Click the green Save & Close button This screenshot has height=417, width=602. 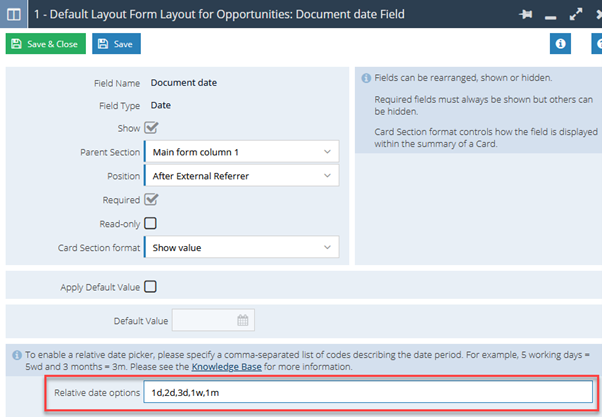click(46, 44)
